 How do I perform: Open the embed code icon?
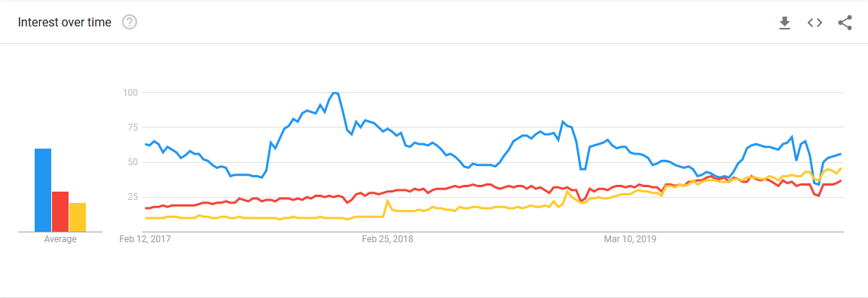815,23
